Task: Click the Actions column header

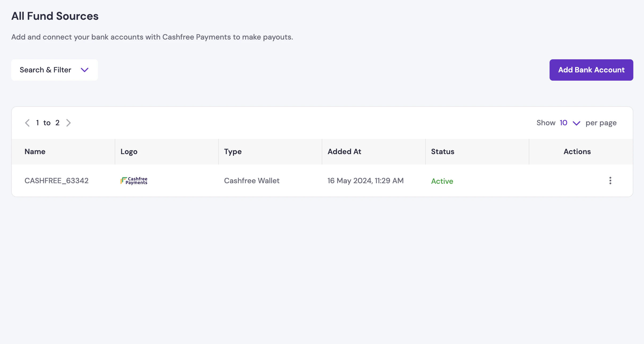Action: click(x=577, y=152)
